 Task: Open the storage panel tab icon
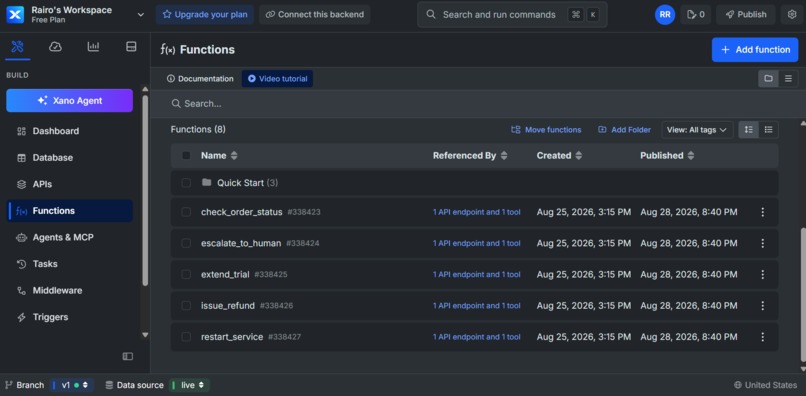point(131,47)
